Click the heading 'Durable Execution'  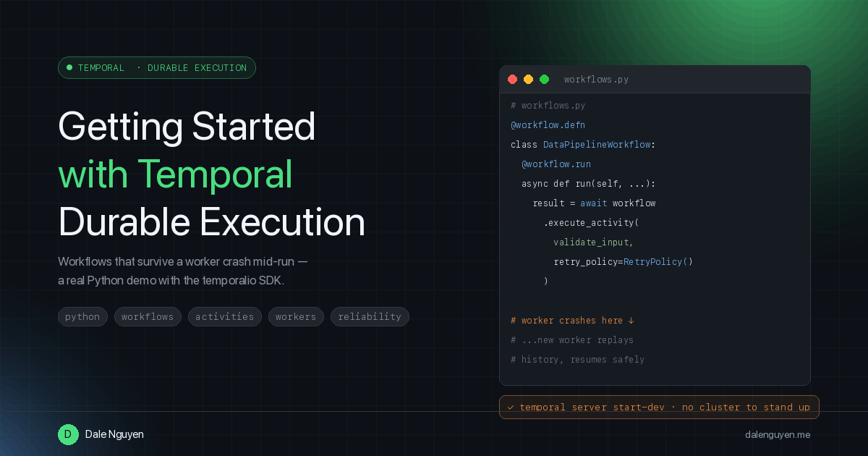click(x=211, y=222)
